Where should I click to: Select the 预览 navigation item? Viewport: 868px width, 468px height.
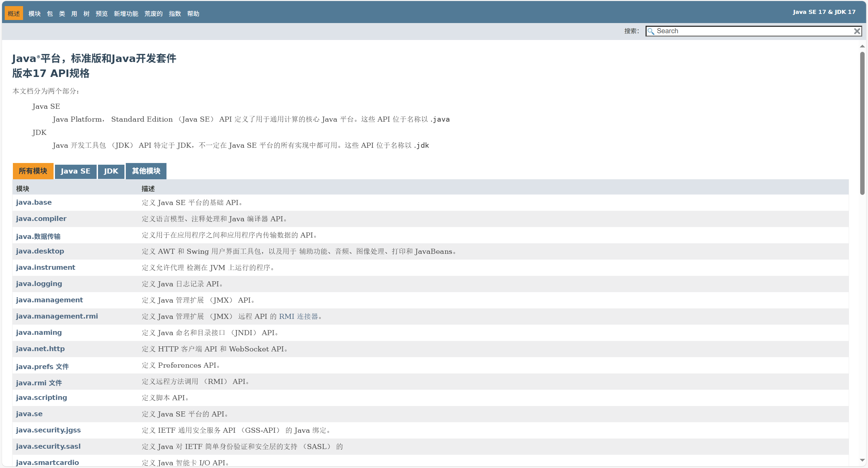(x=101, y=14)
